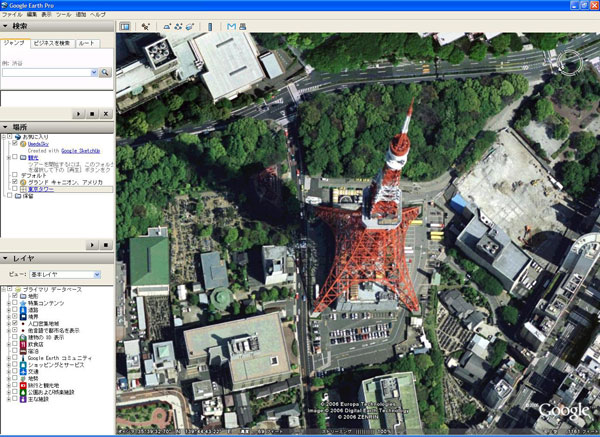600x437 pixels.
Task: Expand the ショッピングとサービス layer node
Action: click(9, 365)
